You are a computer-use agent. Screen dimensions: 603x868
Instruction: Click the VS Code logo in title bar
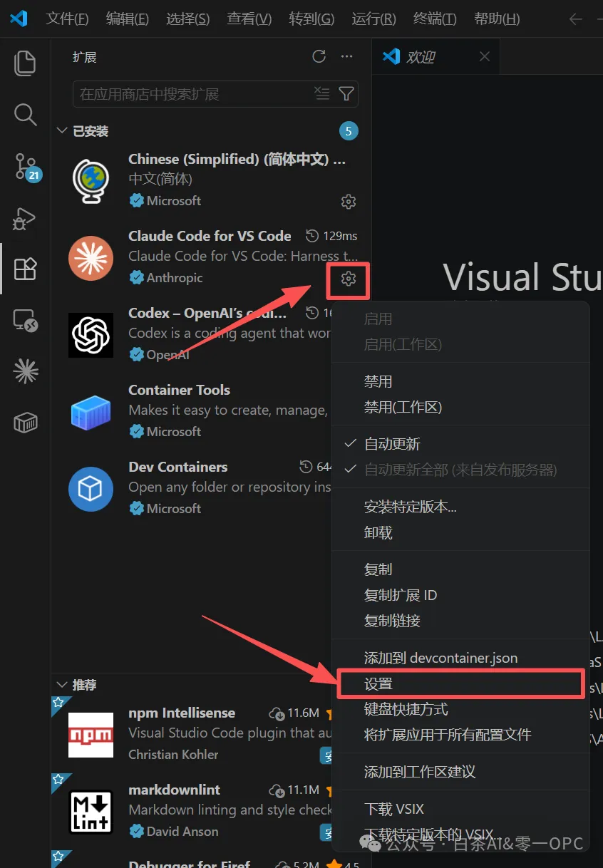tap(19, 19)
